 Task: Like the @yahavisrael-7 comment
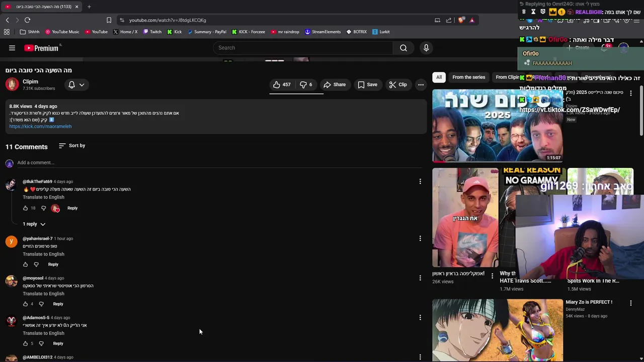[25, 264]
